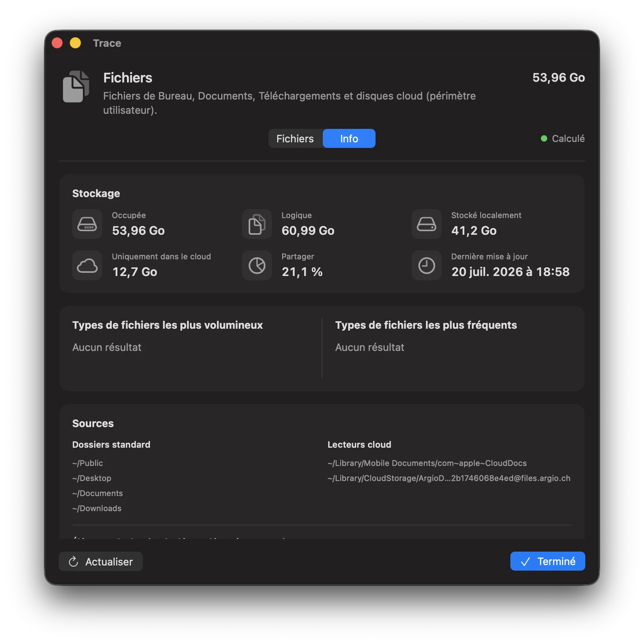
Task: Click the ~/Downloads source path
Action: pos(97,508)
